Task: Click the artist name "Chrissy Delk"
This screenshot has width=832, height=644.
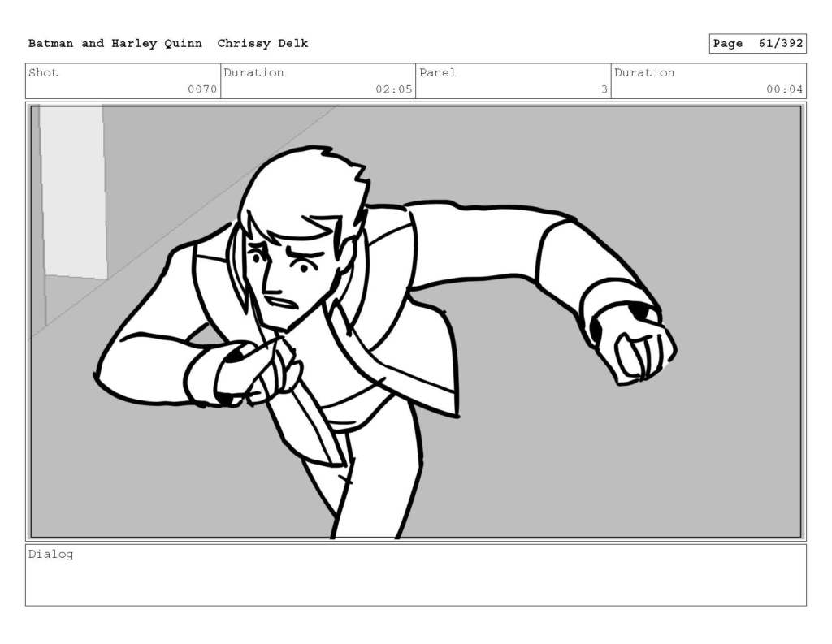Action: (x=262, y=44)
